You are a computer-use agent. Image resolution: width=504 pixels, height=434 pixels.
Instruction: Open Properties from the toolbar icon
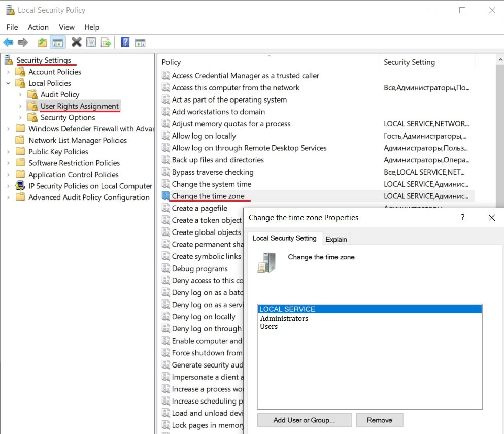(91, 43)
